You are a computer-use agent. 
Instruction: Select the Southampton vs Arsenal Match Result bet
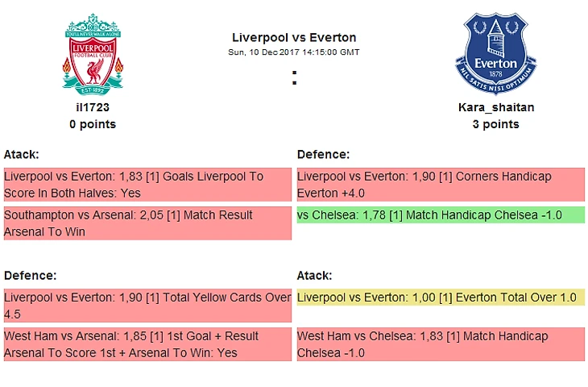pos(147,223)
